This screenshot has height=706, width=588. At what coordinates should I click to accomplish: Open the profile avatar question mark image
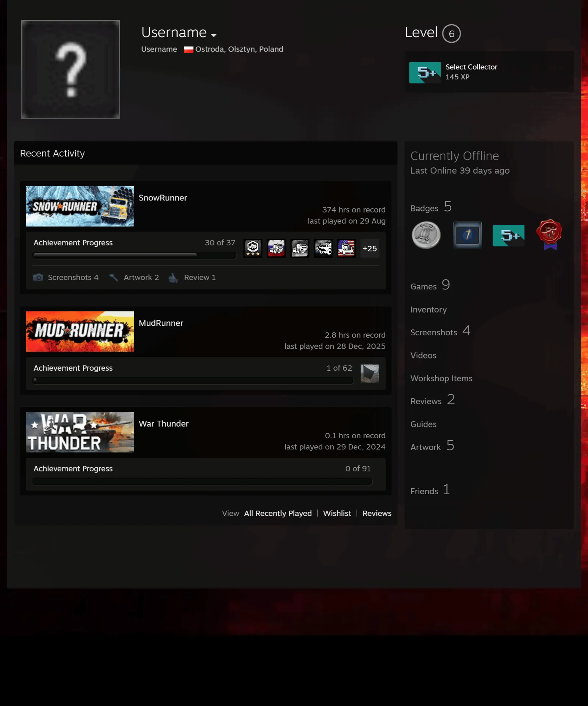pos(71,69)
